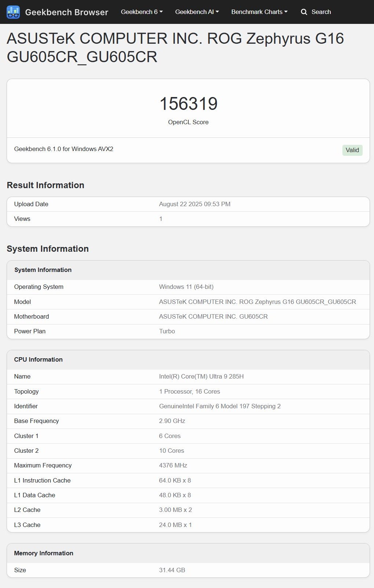Image resolution: width=374 pixels, height=588 pixels.
Task: Click the Geekbench logo icon
Action: (13, 12)
